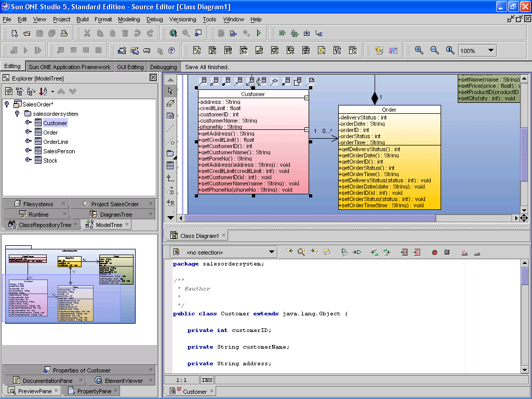Click the diagram vertical scrollbar thumb
The width and height of the screenshot is (532, 399).
pyautogui.click(x=524, y=155)
